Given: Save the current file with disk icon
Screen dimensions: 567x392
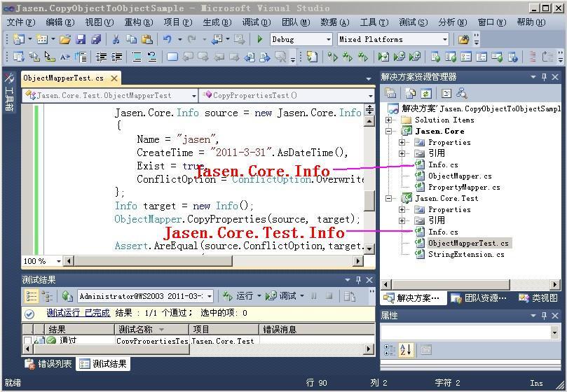Looking at the screenshot, I should 81,39.
